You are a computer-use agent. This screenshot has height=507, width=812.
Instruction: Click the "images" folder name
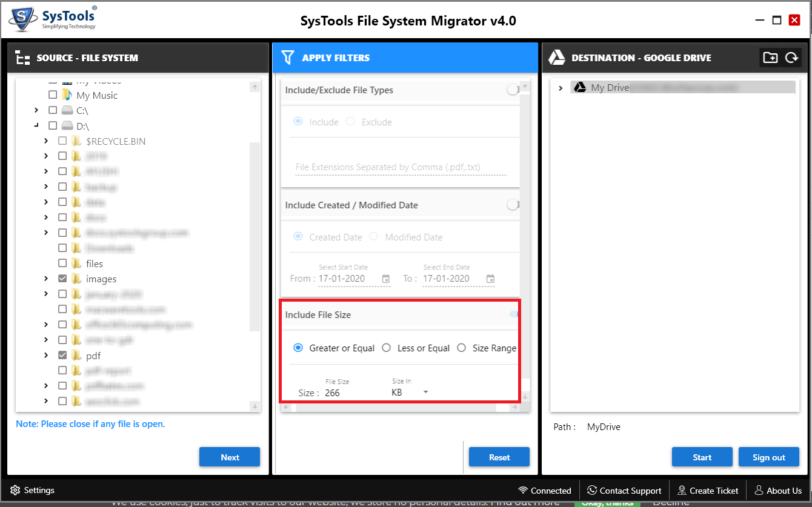tap(101, 279)
